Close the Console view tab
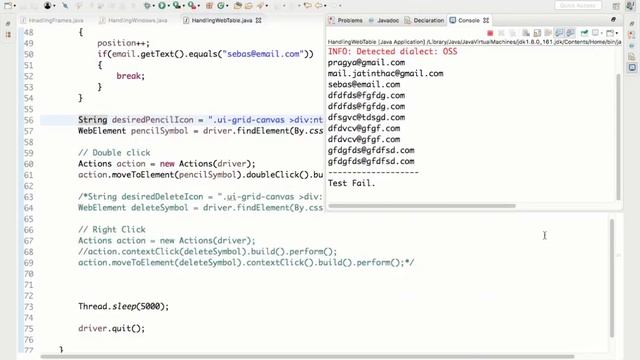 coord(486,20)
